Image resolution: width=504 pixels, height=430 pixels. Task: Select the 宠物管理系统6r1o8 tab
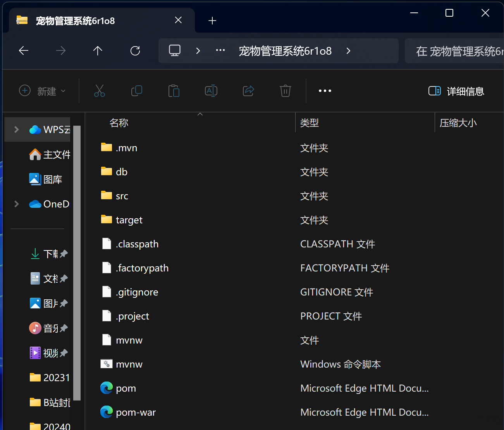coord(102,20)
